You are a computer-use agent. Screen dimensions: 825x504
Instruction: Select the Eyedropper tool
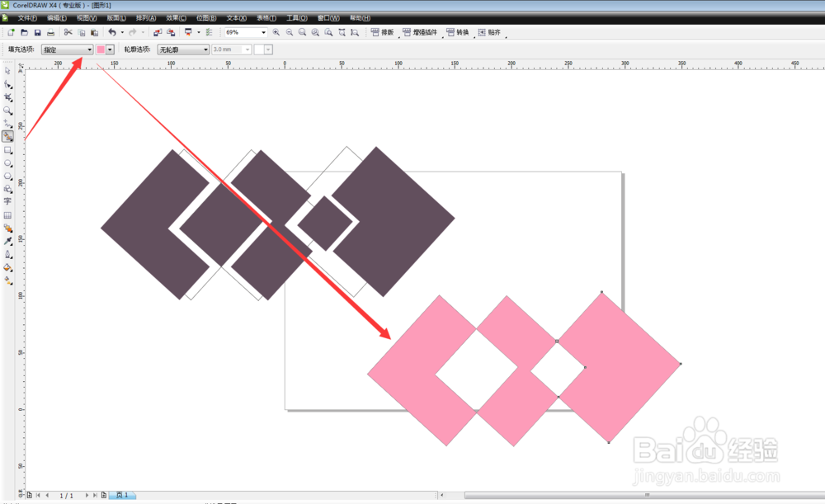tap(7, 242)
